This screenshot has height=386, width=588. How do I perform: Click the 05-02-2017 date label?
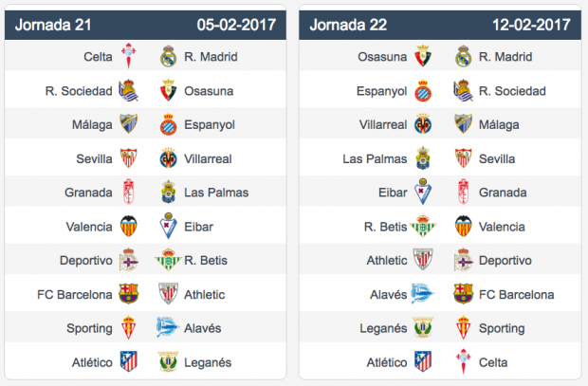236,25
